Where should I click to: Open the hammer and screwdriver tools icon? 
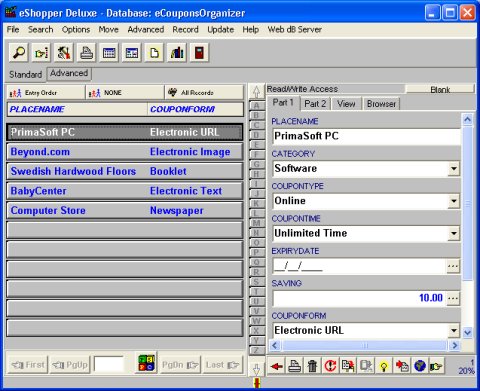click(x=64, y=53)
